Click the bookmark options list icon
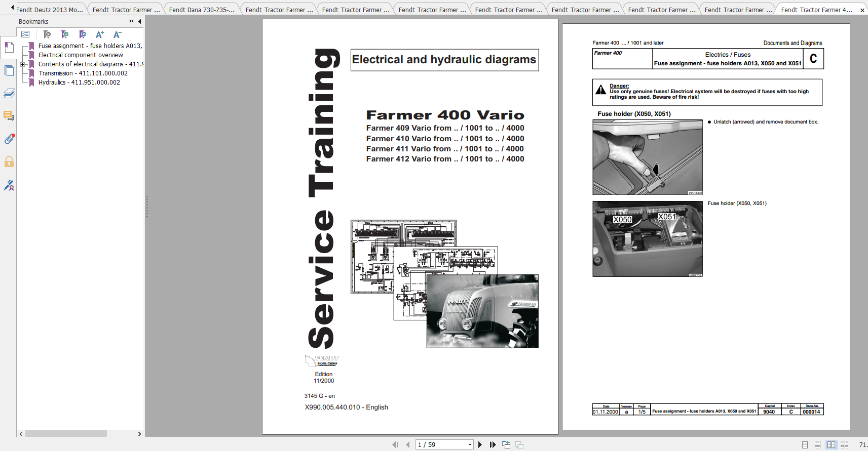 [x=25, y=34]
